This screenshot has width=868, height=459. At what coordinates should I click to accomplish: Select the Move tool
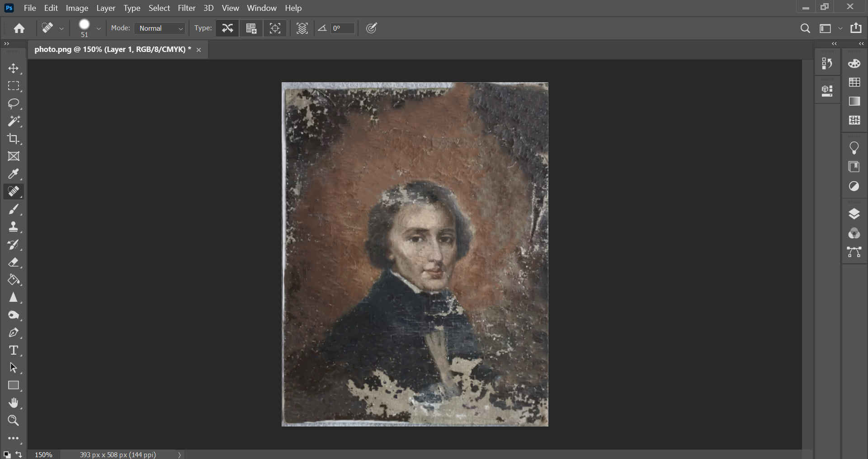(14, 68)
